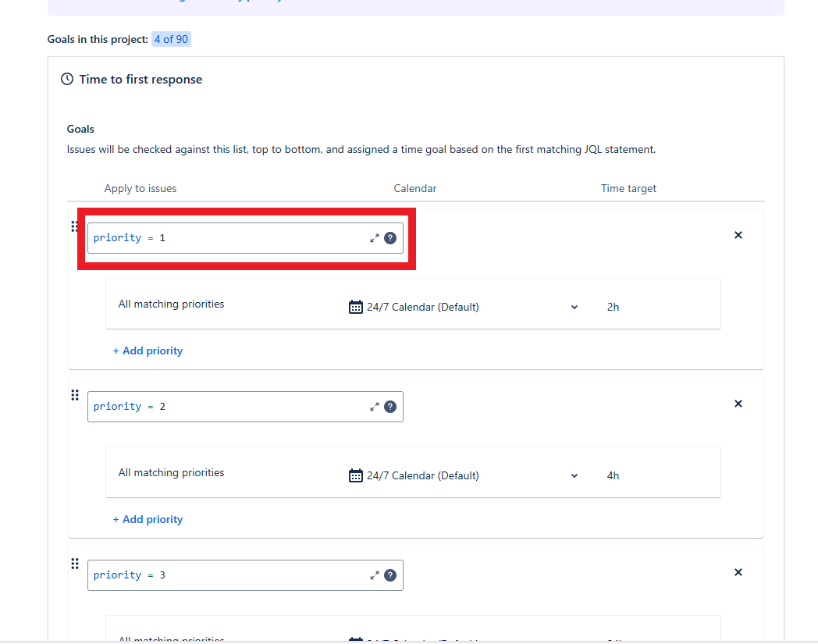Grab the drag handle of the priority = 2 goal
The height and width of the screenshot is (644, 818).
click(x=75, y=395)
